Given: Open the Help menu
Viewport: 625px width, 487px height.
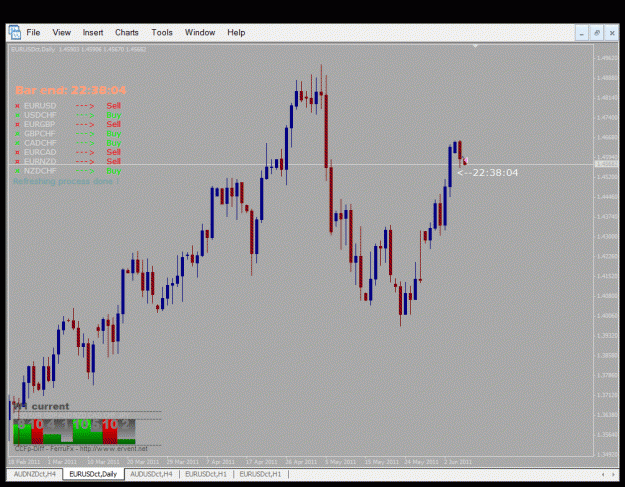Looking at the screenshot, I should click(236, 33).
